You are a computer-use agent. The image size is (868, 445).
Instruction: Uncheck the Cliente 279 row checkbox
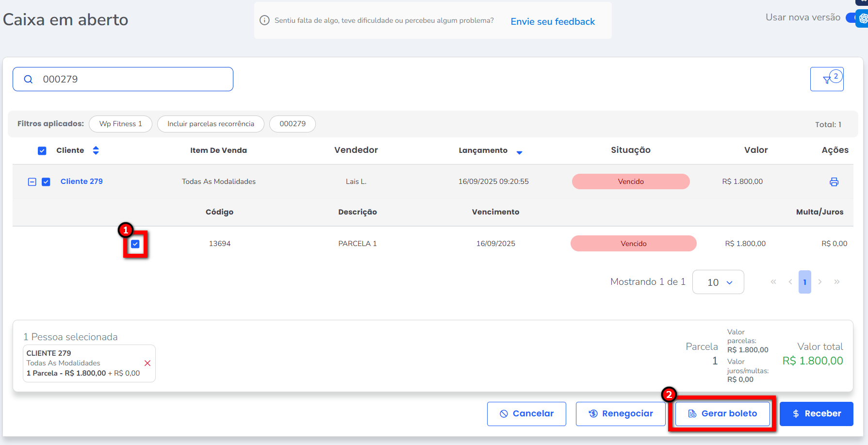(46, 182)
